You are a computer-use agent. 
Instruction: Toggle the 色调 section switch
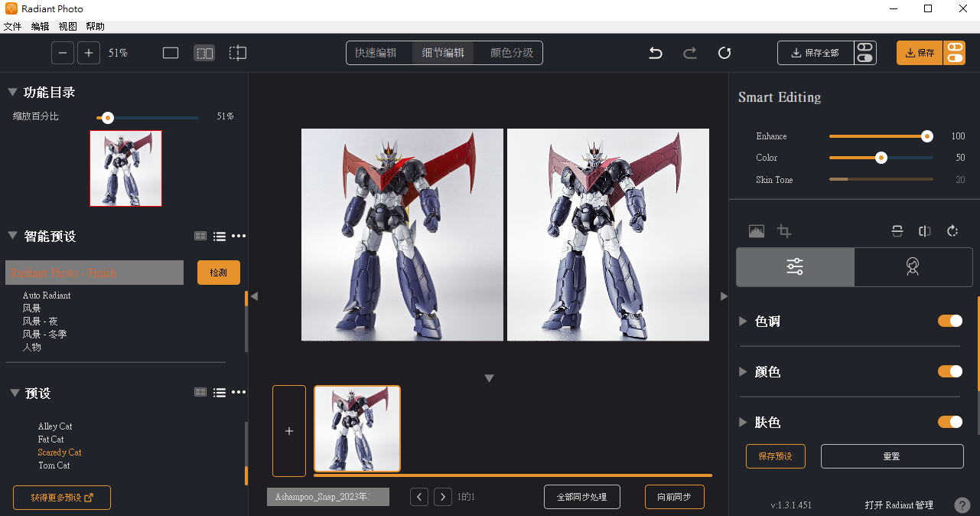coord(950,321)
